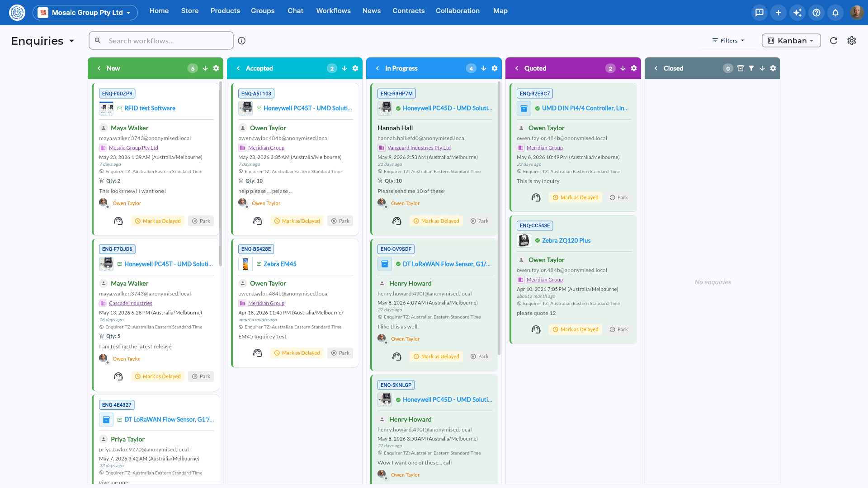Open the Store menu

[x=190, y=11]
